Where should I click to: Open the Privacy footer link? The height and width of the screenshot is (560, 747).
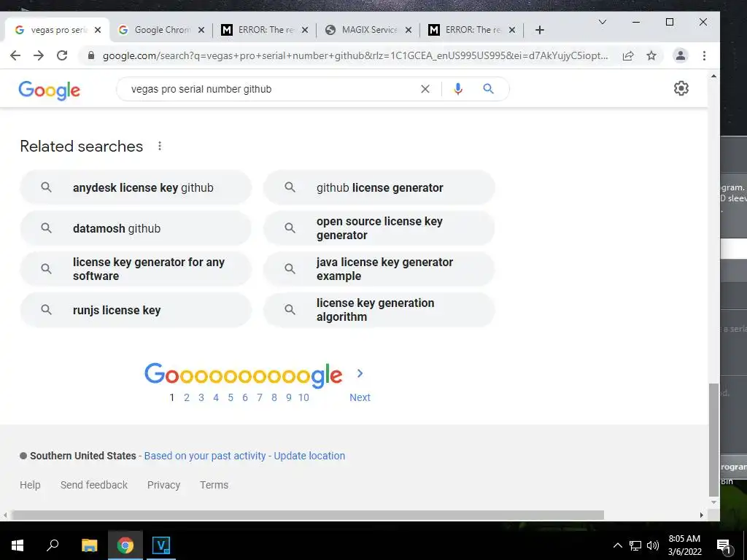tap(163, 485)
